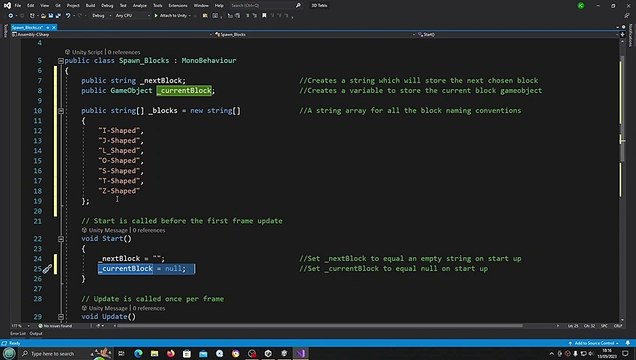Open the Analyze menu
This screenshot has height=360, width=636.
[140, 6]
